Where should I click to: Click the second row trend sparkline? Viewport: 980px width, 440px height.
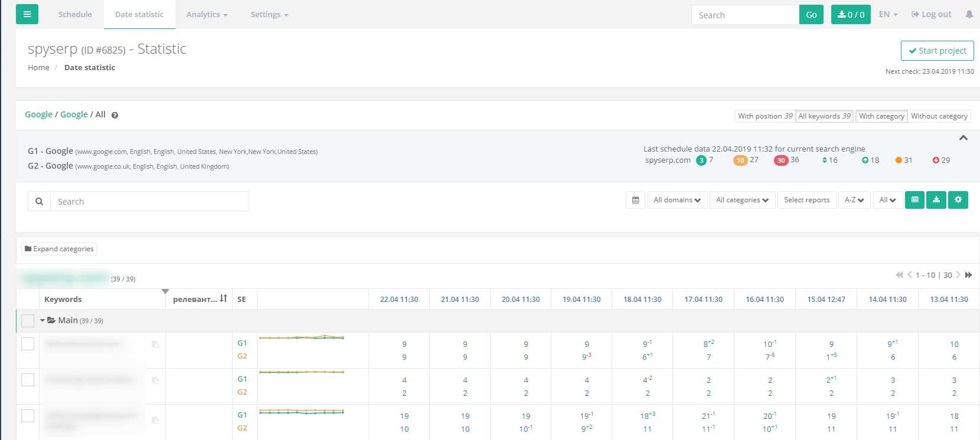pos(302,372)
